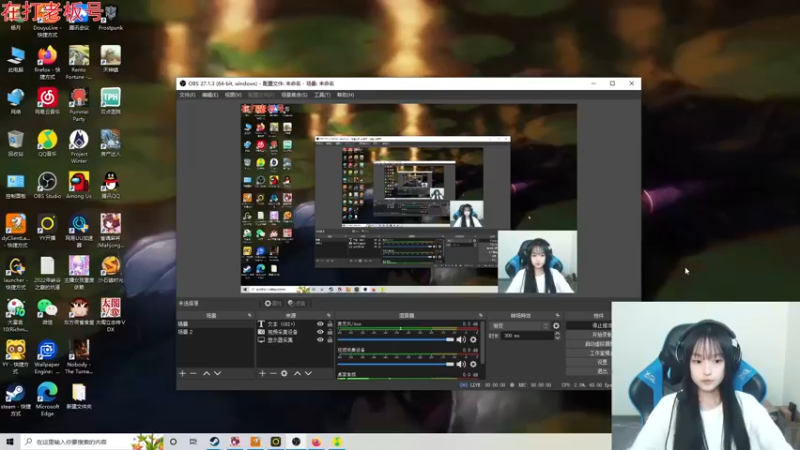Open the steam desktop shortcut
800x450 pixels.
click(x=15, y=400)
